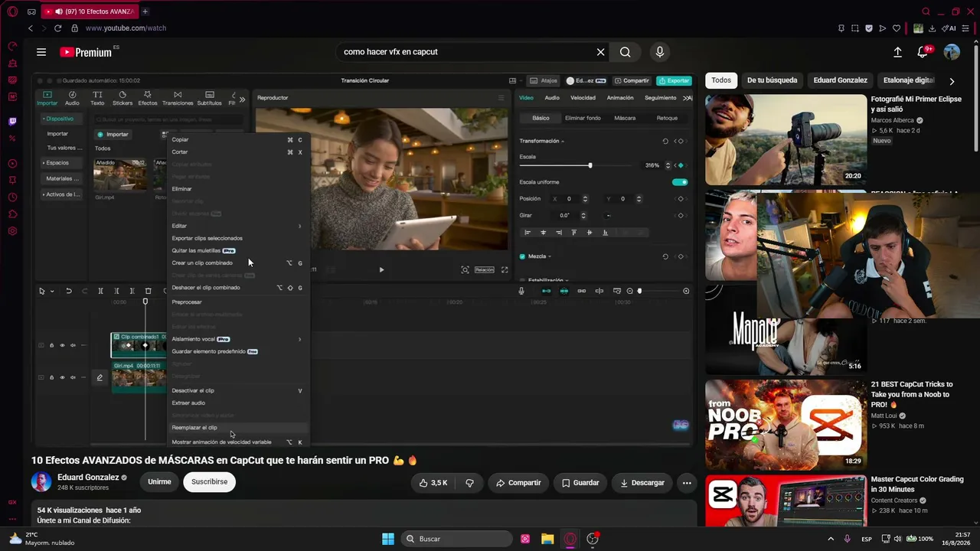Toggle visibility of the Girl.mp4 track
The image size is (980, 551).
pos(63,377)
